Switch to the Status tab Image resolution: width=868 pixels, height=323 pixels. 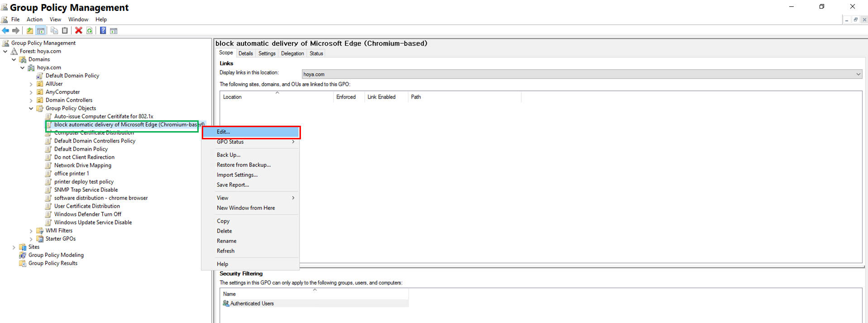316,53
